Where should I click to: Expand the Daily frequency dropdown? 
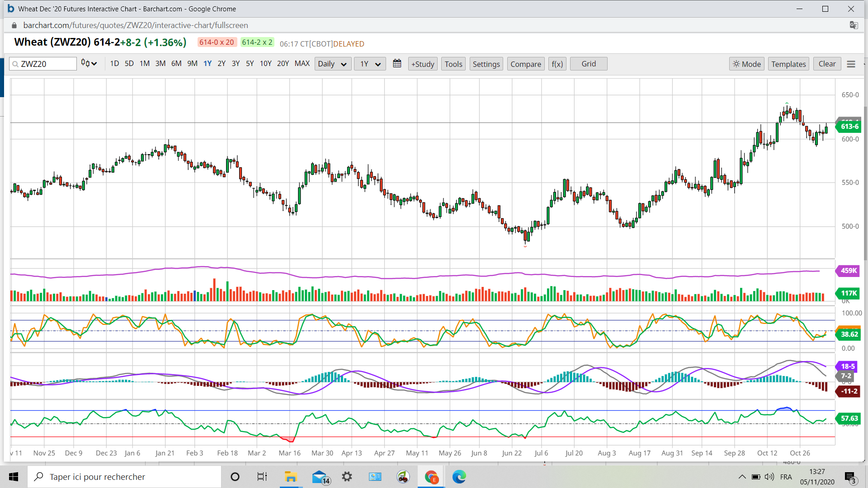[x=332, y=64]
